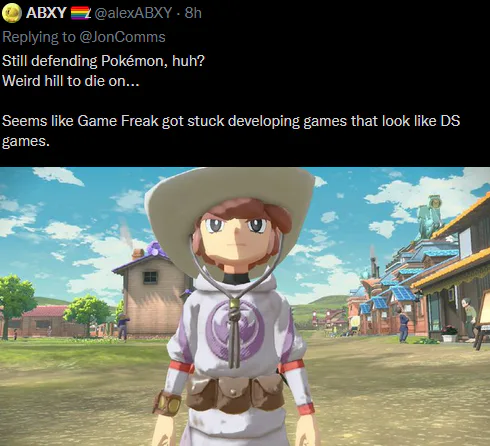The image size is (490, 446).
Task: Open the ABXY profile avatar
Action: click(x=12, y=13)
